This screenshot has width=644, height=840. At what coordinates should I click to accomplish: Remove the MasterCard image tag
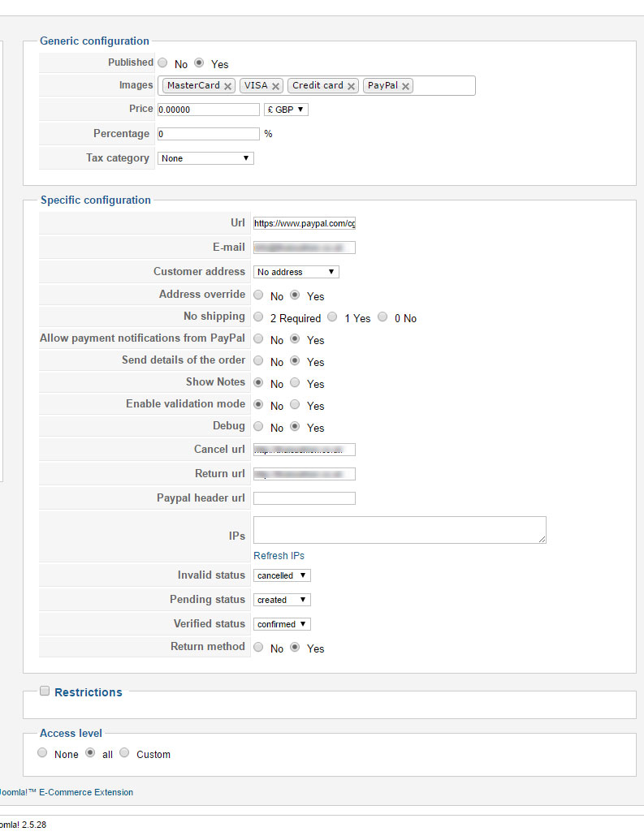tap(228, 86)
